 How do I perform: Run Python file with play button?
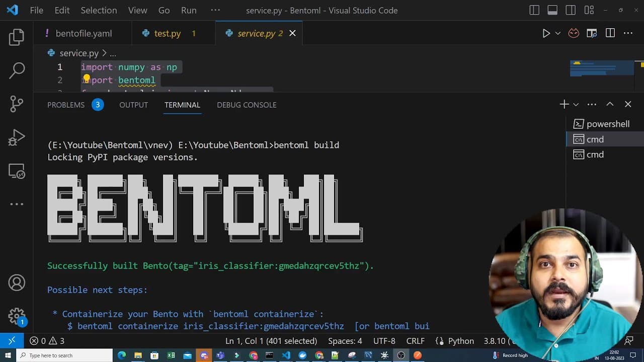[546, 33]
